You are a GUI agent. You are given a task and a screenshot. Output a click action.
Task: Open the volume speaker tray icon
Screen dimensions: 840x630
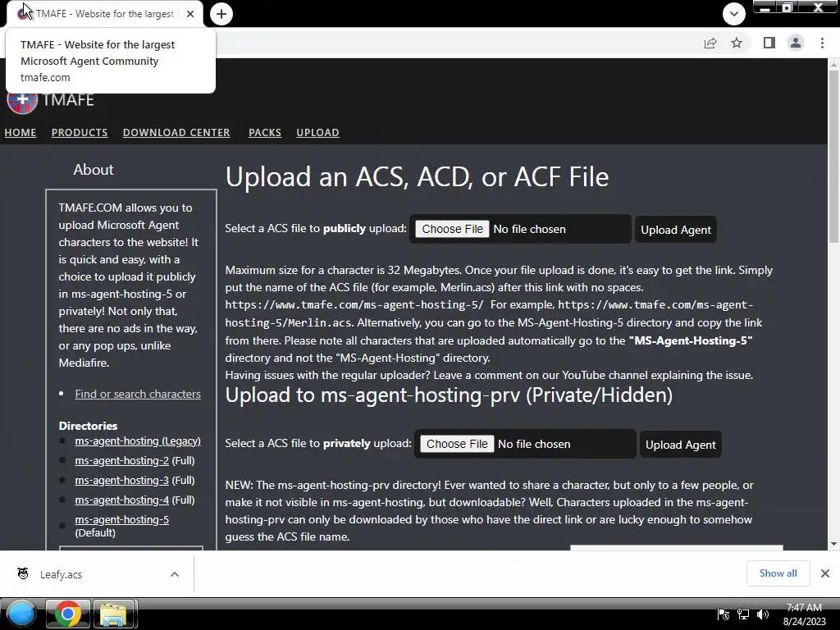pyautogui.click(x=763, y=614)
